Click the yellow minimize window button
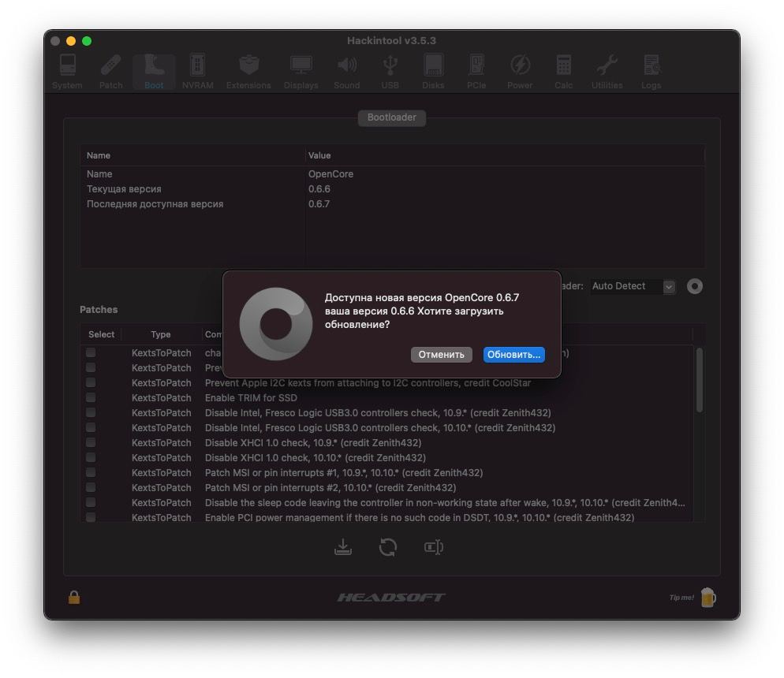The width and height of the screenshot is (784, 678). [71, 41]
